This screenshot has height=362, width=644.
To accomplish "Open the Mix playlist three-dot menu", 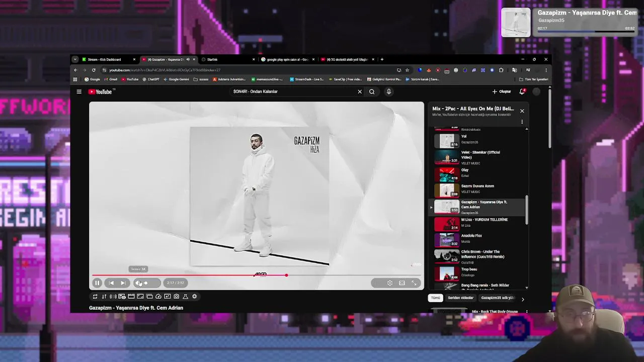I will point(522,122).
